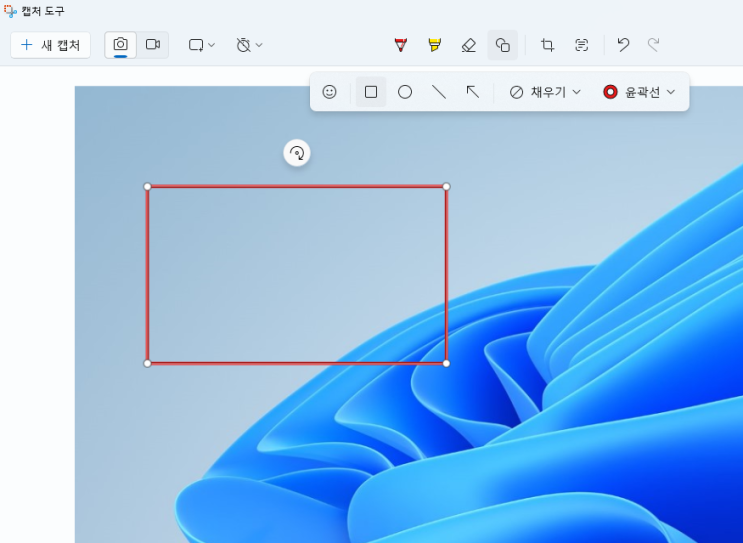Viewport: 743px width, 543px height.
Task: Select the rectangle shape
Action: click(371, 92)
